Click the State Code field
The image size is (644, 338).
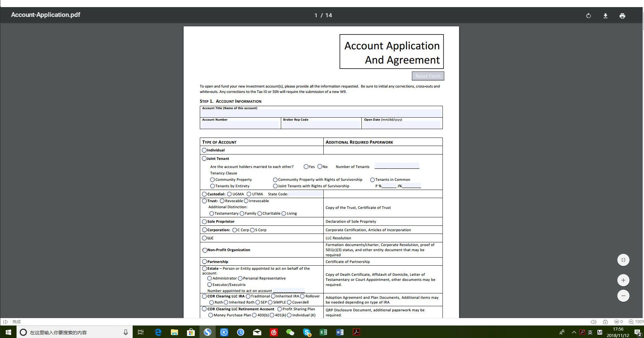click(305, 194)
